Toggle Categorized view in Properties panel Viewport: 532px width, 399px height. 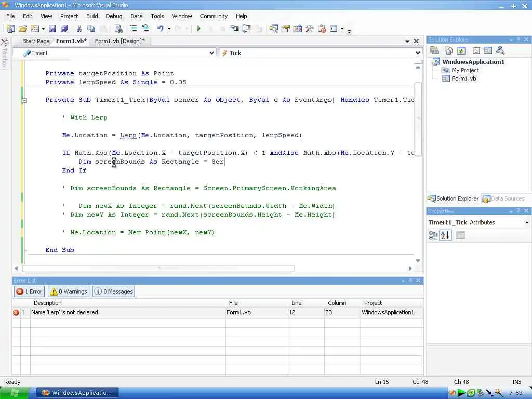pos(433,235)
